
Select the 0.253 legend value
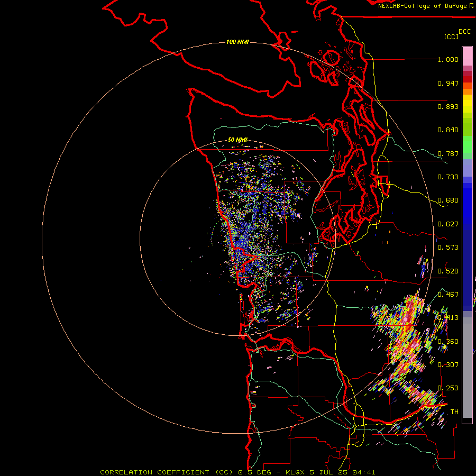(x=448, y=388)
